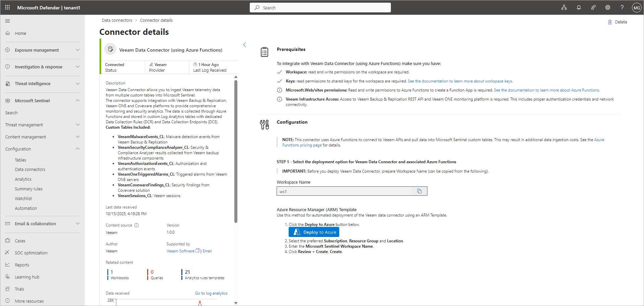Open the Veeam Software support link

point(183,251)
